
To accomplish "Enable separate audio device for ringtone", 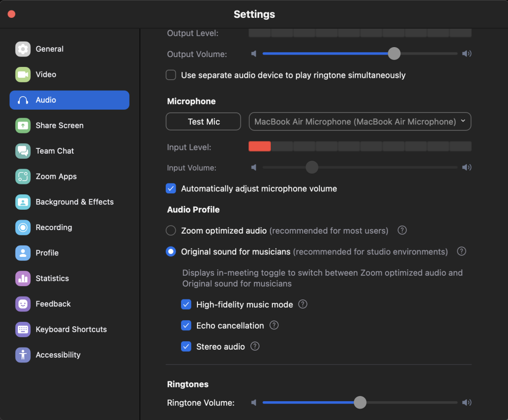I will (x=171, y=75).
